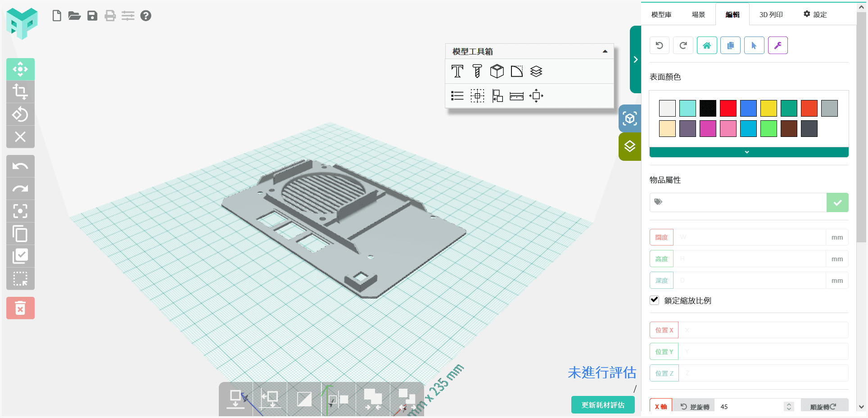Toggle the 3D view cube panel on the right edge

click(629, 118)
